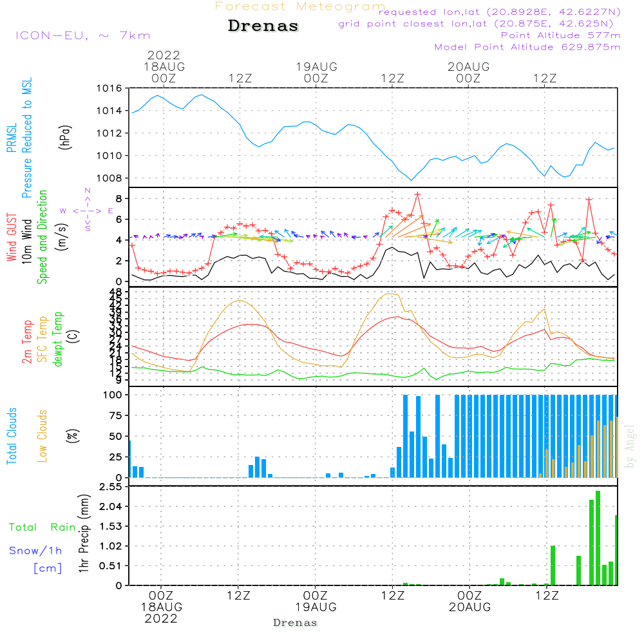Click the '(hPa)' pressure unit label
Image resolution: width=644 pixels, height=644 pixels.
pos(65,138)
